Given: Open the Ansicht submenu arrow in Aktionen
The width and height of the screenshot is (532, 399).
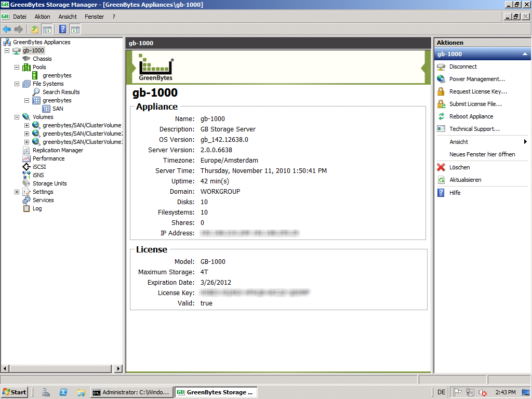Looking at the screenshot, I should click(525, 142).
